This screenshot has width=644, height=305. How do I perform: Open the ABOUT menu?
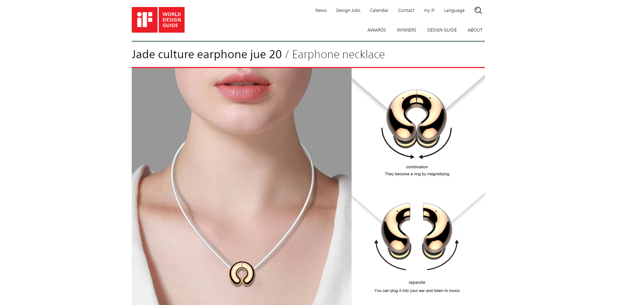tap(475, 30)
